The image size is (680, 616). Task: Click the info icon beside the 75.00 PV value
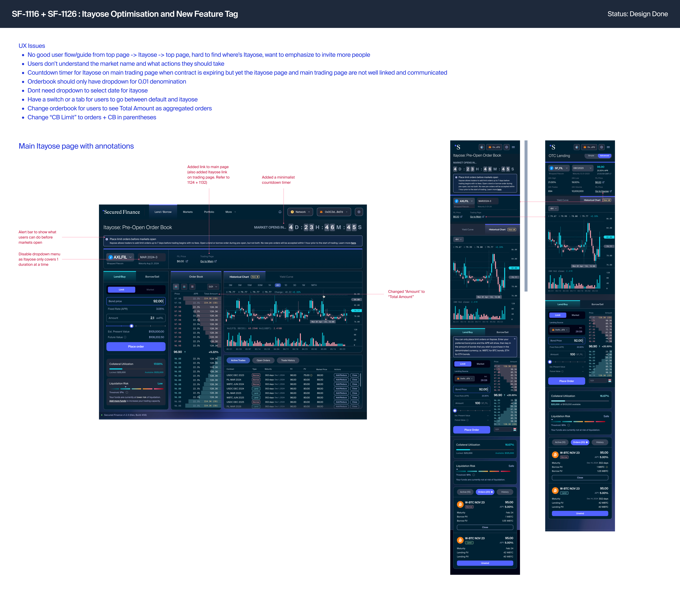[x=311, y=375]
